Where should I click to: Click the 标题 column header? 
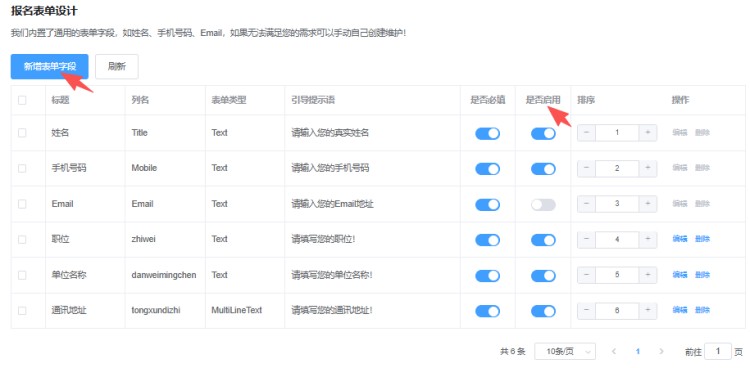[60, 100]
